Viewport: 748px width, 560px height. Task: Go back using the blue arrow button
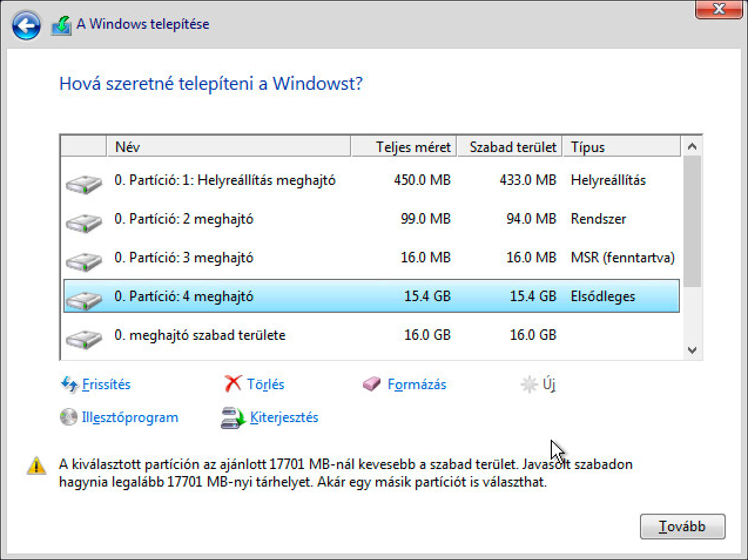coord(26,26)
